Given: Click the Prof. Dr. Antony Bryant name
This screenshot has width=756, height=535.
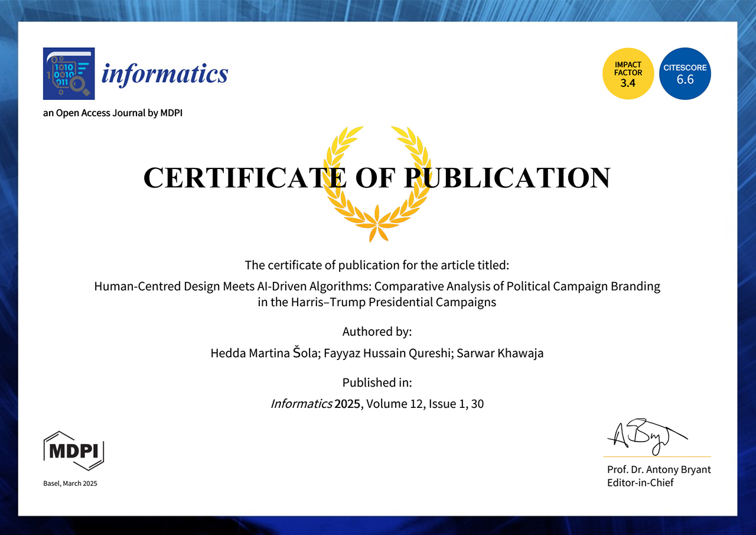Looking at the screenshot, I should coord(659,469).
